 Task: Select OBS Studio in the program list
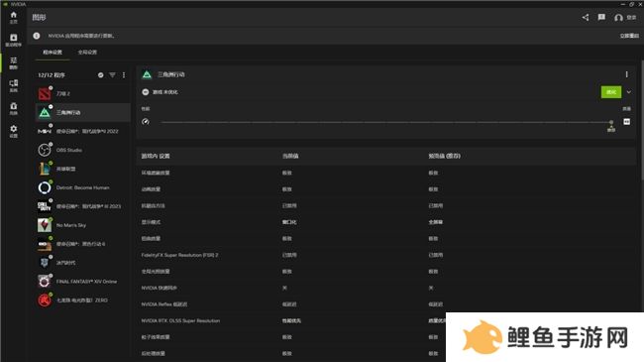[83, 150]
